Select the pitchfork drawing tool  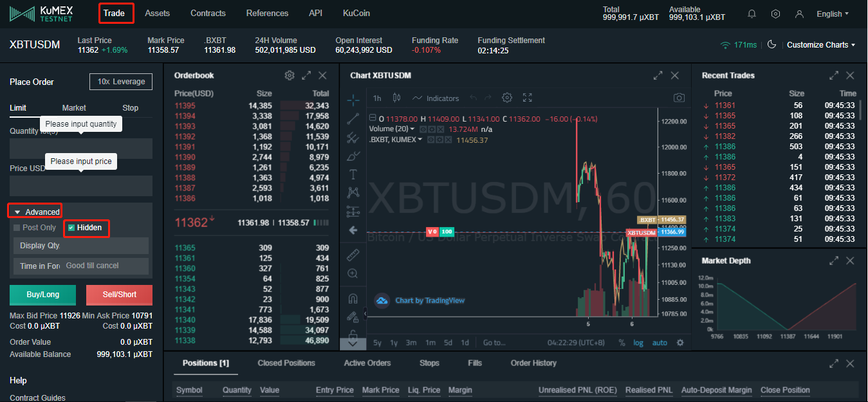click(353, 137)
